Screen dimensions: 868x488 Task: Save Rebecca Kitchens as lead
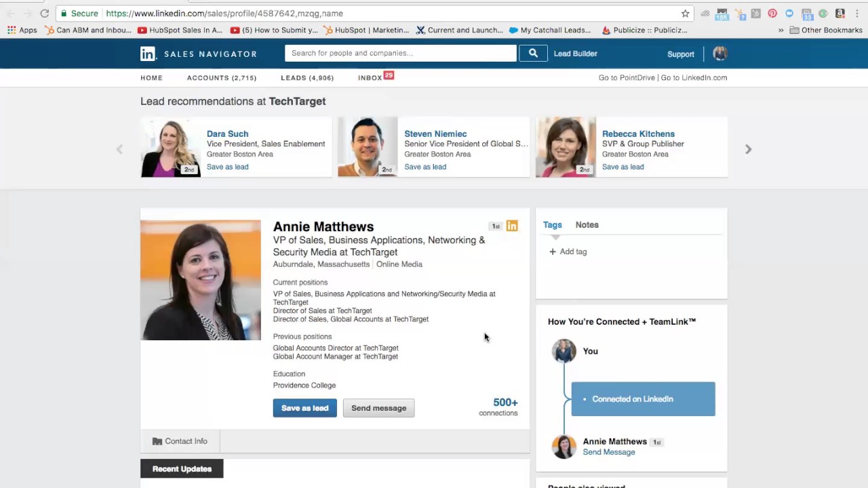[x=623, y=167]
